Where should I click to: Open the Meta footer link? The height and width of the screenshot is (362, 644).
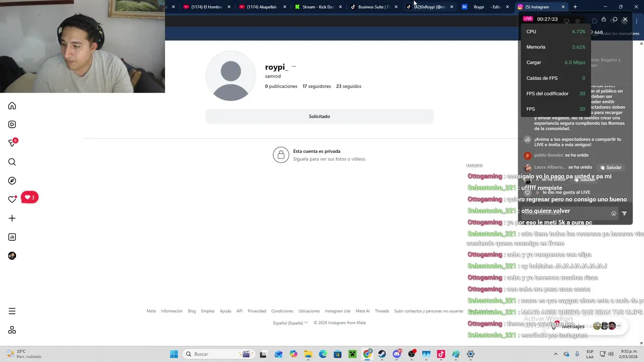click(151, 311)
